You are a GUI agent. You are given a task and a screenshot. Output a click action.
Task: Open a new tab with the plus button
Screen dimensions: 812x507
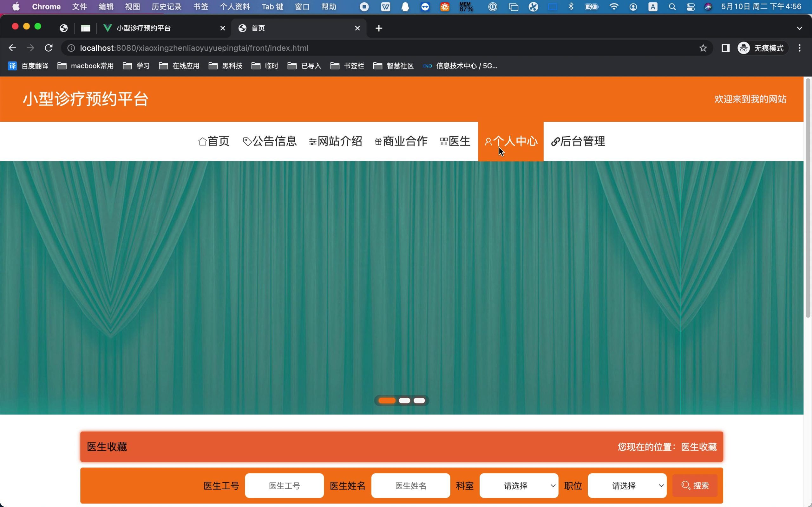point(379,28)
